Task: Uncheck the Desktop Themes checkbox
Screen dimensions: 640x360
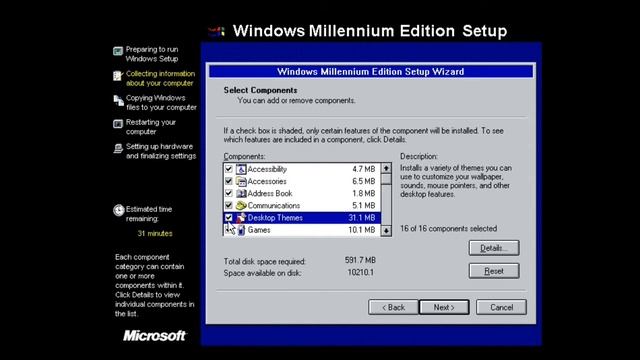Action: tap(229, 218)
